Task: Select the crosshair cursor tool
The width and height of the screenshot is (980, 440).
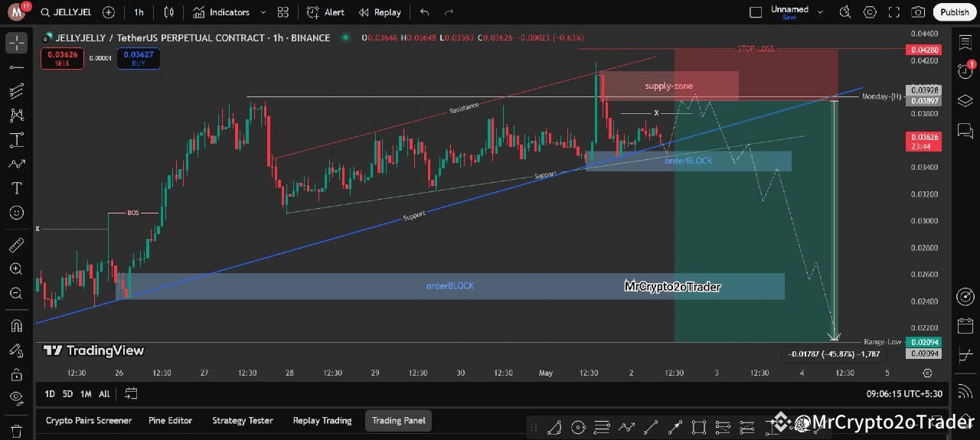Action: pyautogui.click(x=16, y=43)
